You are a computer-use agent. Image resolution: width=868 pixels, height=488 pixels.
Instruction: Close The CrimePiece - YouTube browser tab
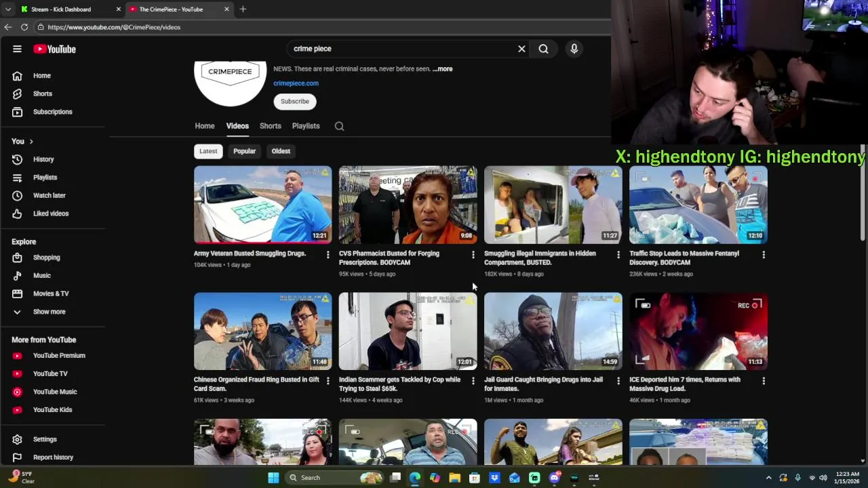226,9
